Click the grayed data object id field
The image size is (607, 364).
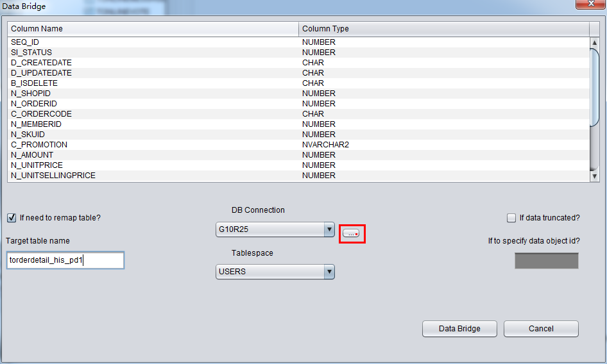tap(546, 261)
